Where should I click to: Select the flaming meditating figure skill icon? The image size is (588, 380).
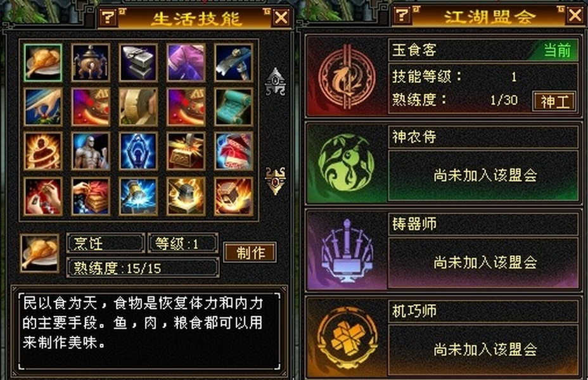point(42,151)
